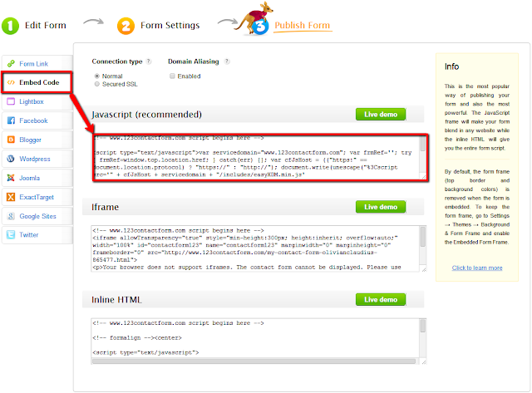Go to Form Settings step
Viewport: 532px width, 393px height.
170,26
